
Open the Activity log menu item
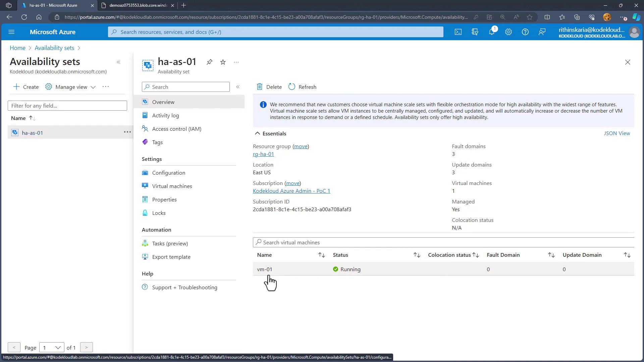point(165,115)
